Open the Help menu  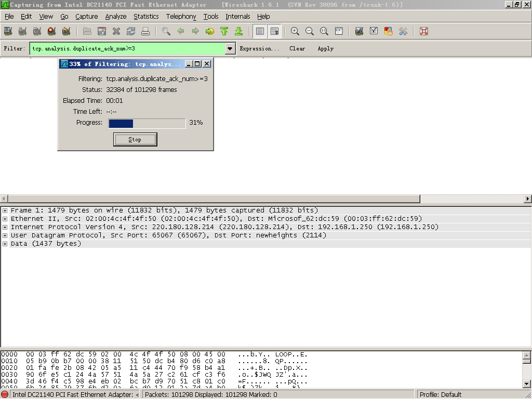pos(263,16)
